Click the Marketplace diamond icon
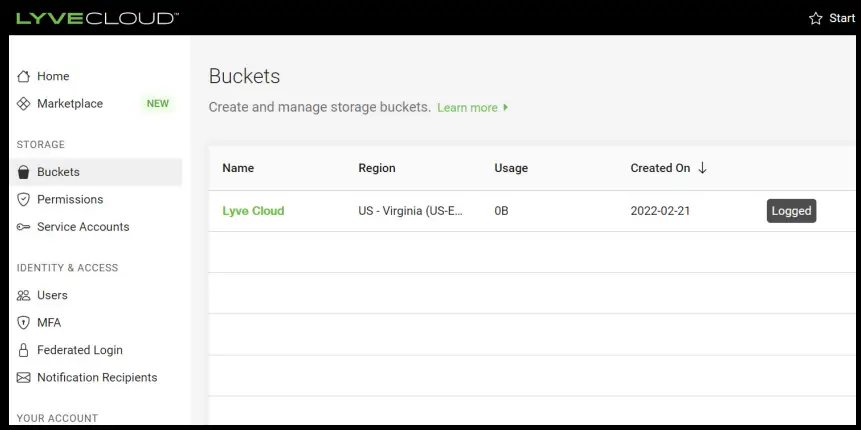The width and height of the screenshot is (861, 430). point(24,104)
